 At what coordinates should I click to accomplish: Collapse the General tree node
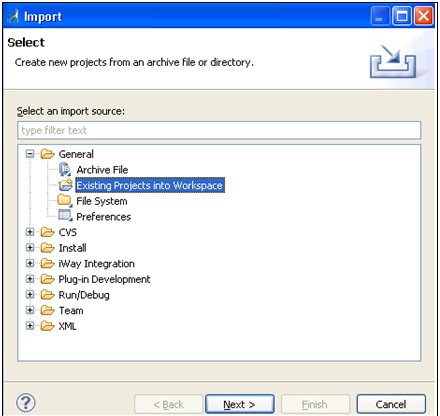tap(30, 154)
